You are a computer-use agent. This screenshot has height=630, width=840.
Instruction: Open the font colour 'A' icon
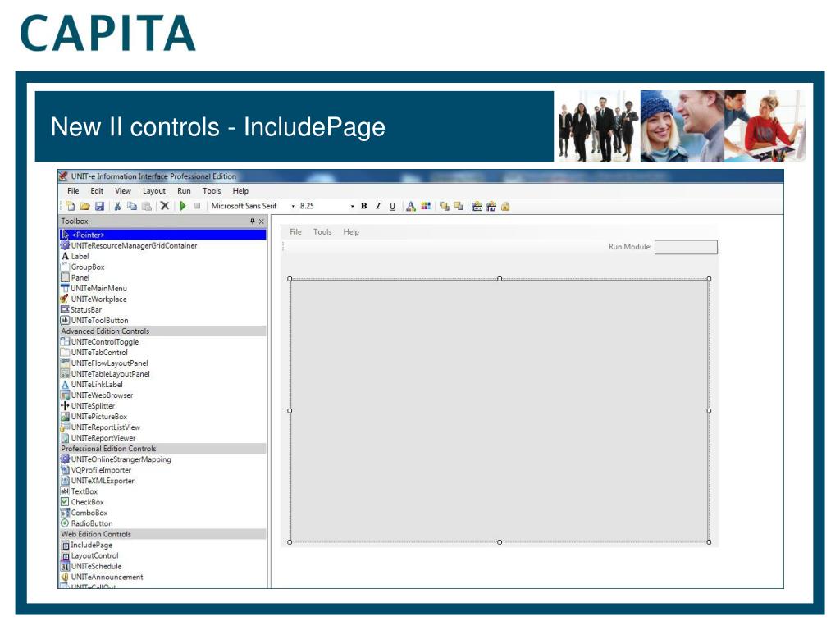pyautogui.click(x=410, y=206)
